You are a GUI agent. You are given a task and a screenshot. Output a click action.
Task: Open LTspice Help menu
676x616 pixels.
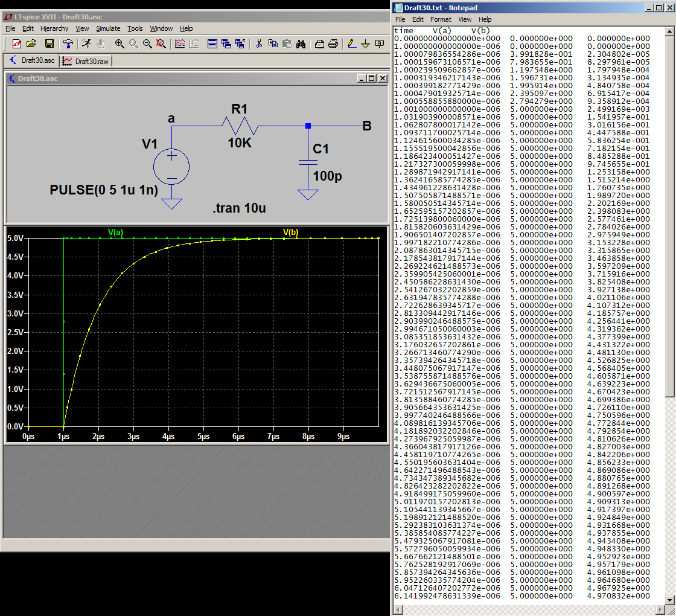click(x=187, y=28)
